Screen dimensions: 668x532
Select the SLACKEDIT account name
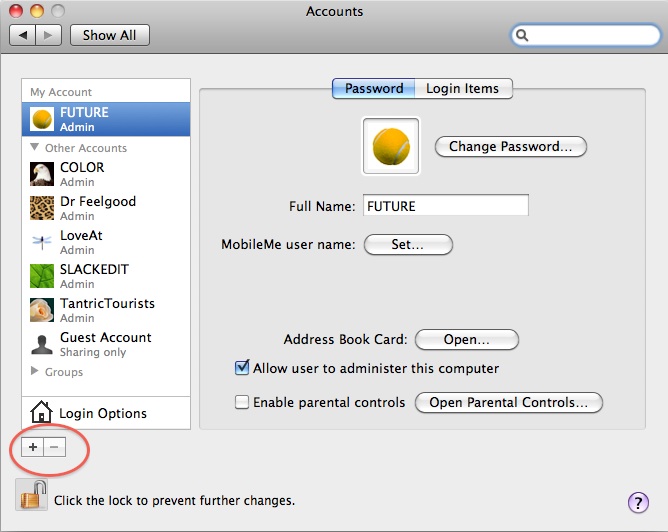[x=94, y=270]
